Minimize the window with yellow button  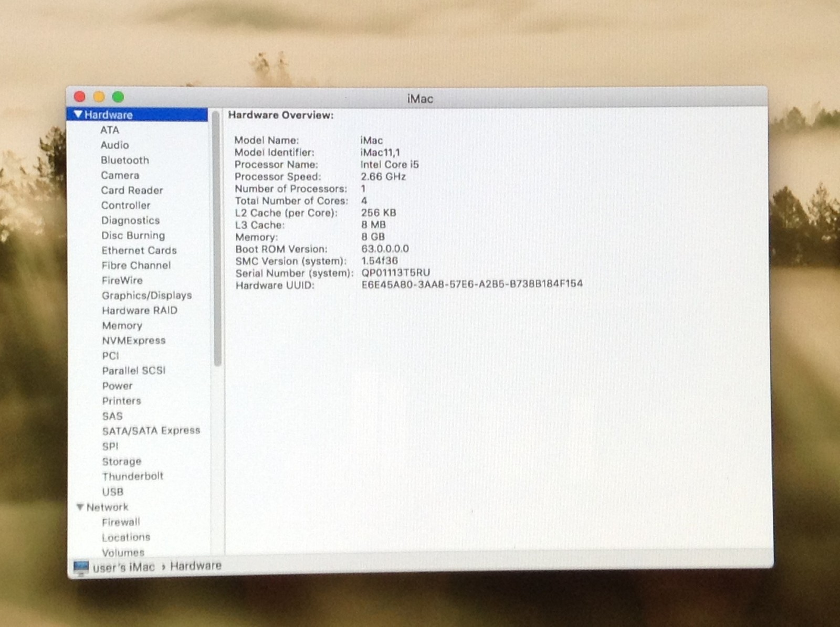(x=99, y=97)
